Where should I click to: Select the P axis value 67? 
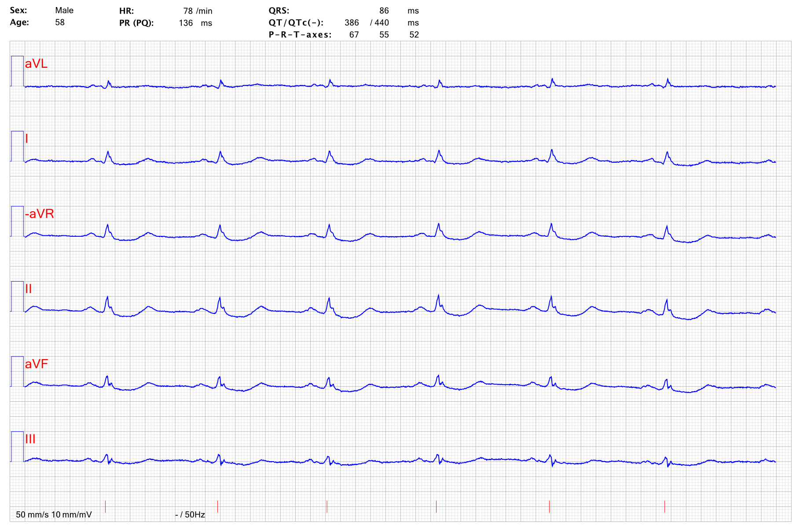point(354,35)
